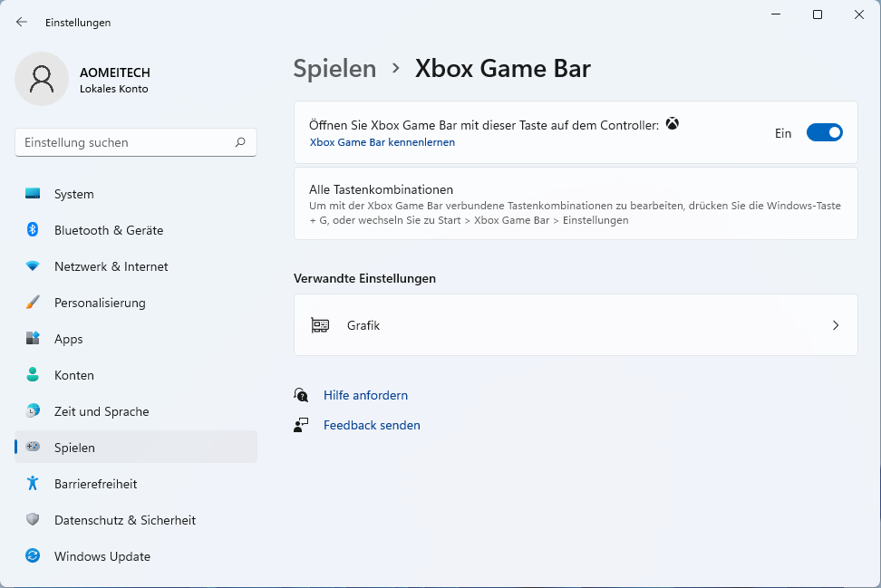Image resolution: width=881 pixels, height=588 pixels.
Task: Click the System monitor icon in sidebar
Action: pos(33,194)
